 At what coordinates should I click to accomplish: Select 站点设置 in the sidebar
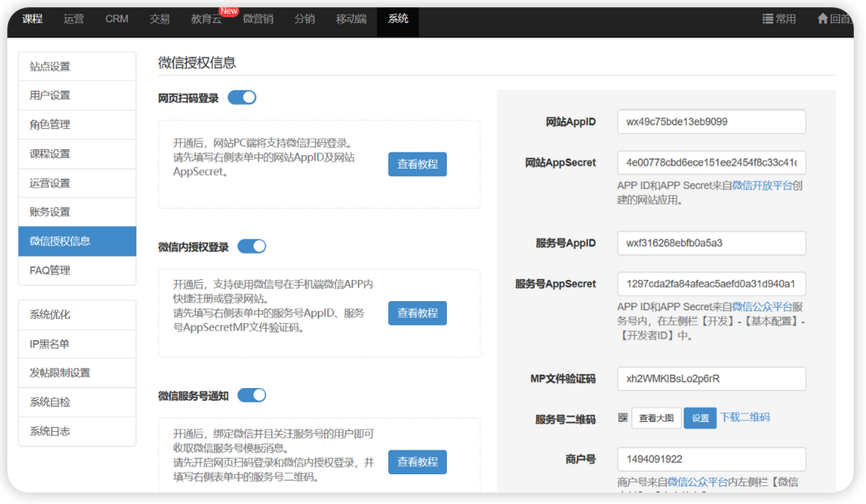[77, 67]
